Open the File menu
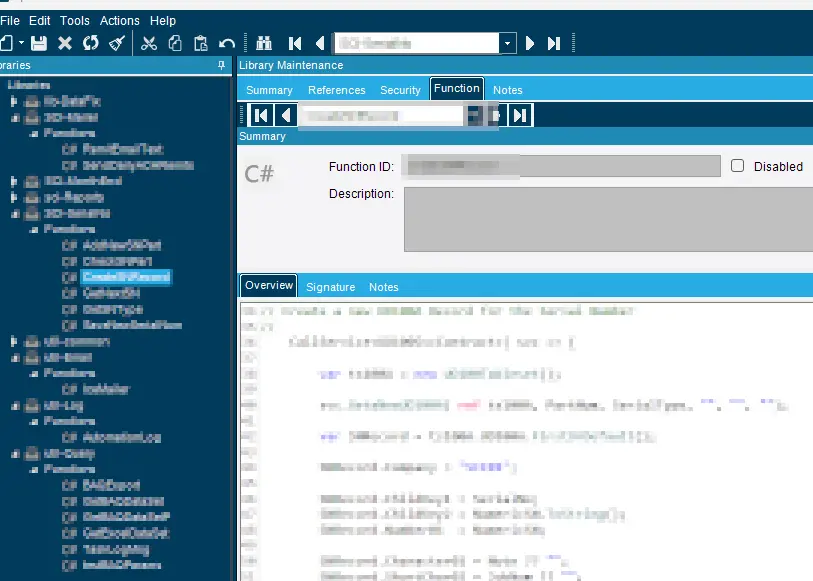This screenshot has height=581, width=813. (10, 21)
